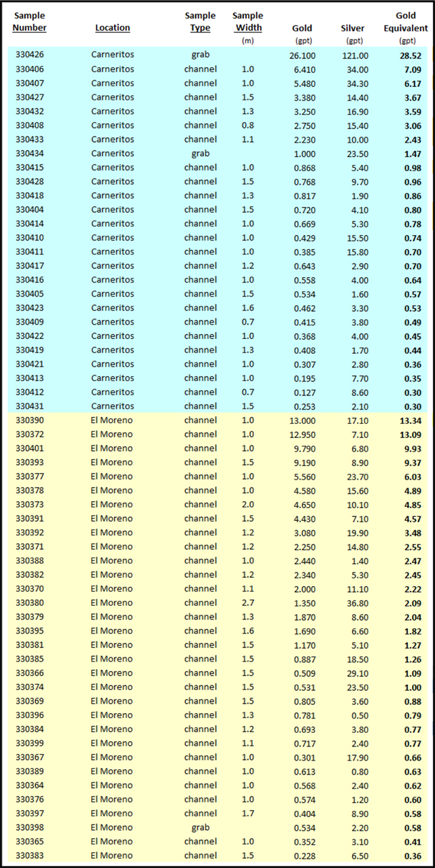Select sample number 330423

click(x=30, y=308)
